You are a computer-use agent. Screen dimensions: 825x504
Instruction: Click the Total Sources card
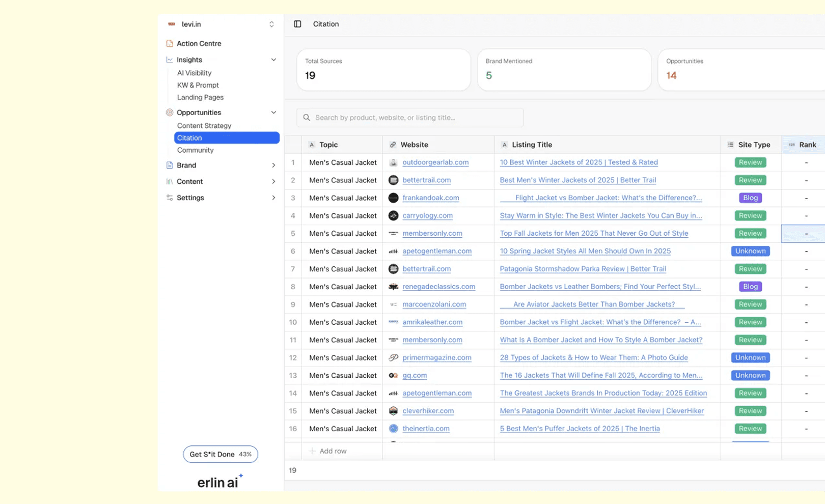point(383,70)
